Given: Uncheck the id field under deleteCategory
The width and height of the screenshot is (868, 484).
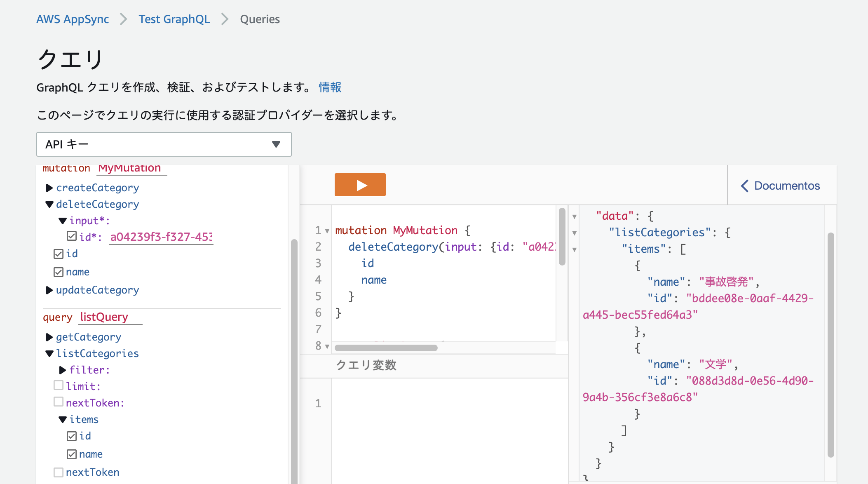Looking at the screenshot, I should click(x=59, y=254).
